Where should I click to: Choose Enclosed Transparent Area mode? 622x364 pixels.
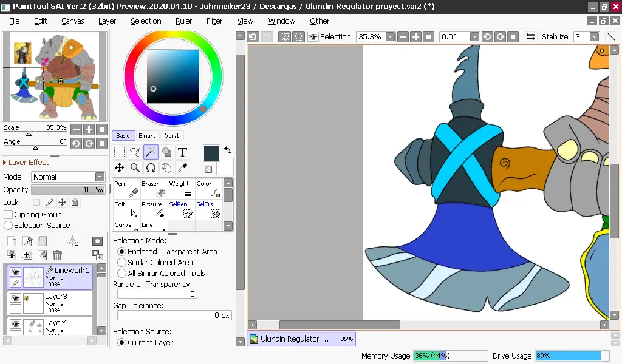click(x=121, y=252)
